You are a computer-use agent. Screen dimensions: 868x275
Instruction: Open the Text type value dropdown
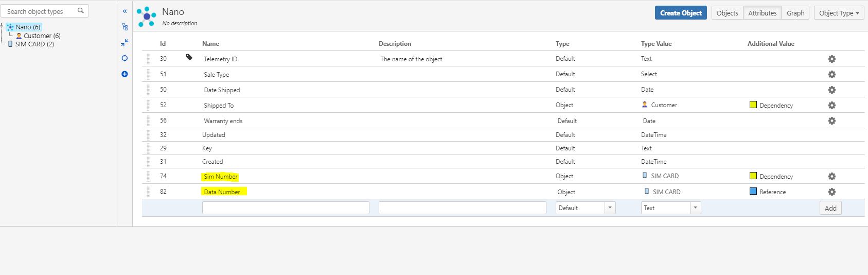click(671, 208)
